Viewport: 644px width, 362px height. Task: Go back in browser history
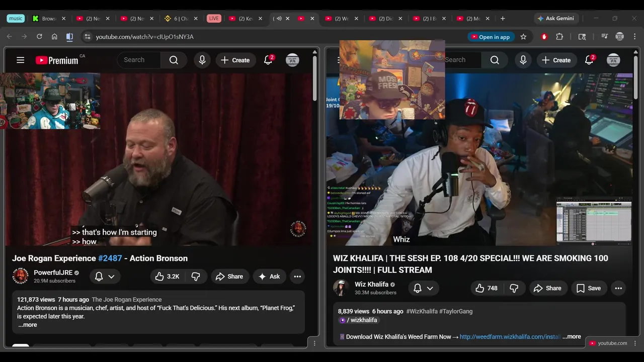(x=10, y=37)
